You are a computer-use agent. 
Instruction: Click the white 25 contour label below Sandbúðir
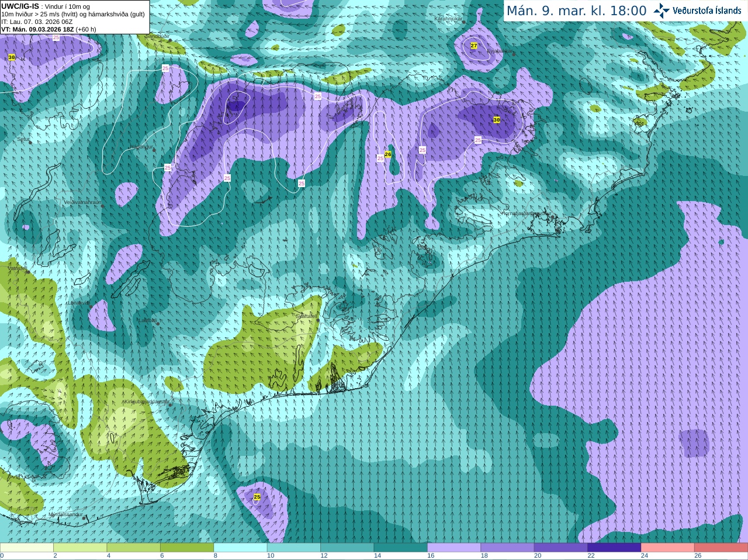click(x=165, y=68)
